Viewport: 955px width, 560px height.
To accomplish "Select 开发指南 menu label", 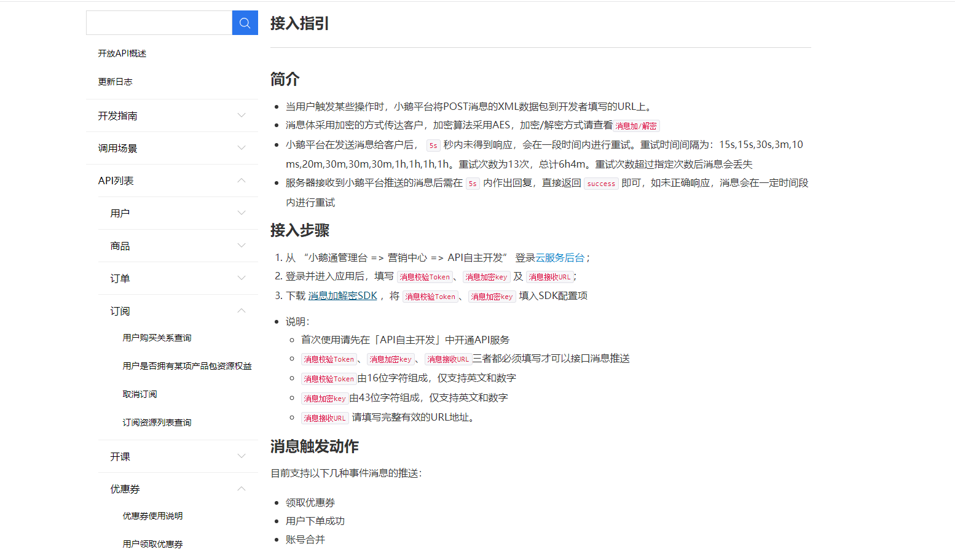I will [x=117, y=116].
